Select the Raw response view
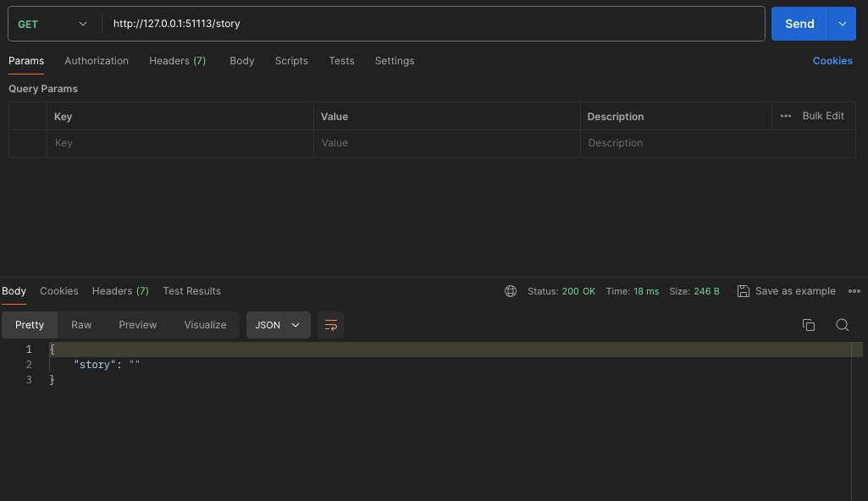Viewport: 868px width, 501px height. pyautogui.click(x=81, y=325)
